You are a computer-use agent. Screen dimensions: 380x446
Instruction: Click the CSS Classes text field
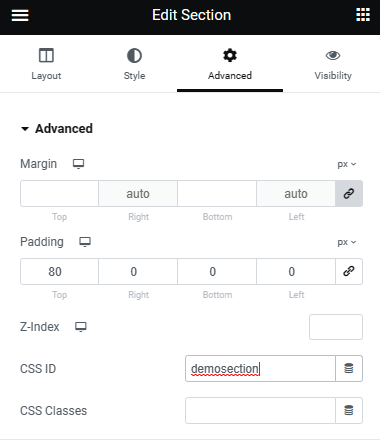tap(260, 410)
